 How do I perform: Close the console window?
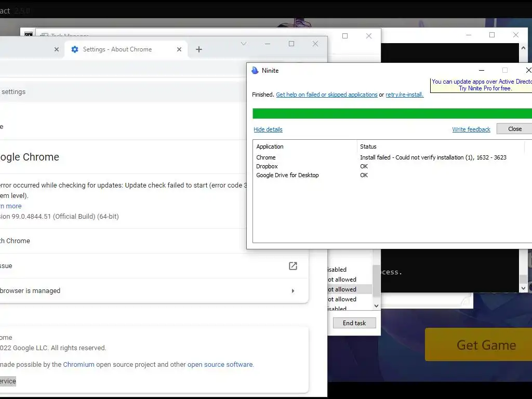pyautogui.click(x=516, y=35)
